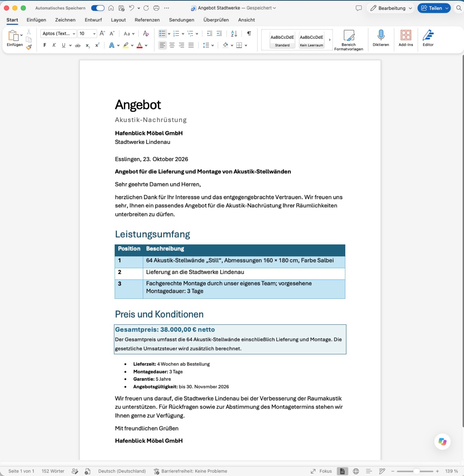Open the comments pane icon
The image size is (464, 476).
click(x=359, y=8)
